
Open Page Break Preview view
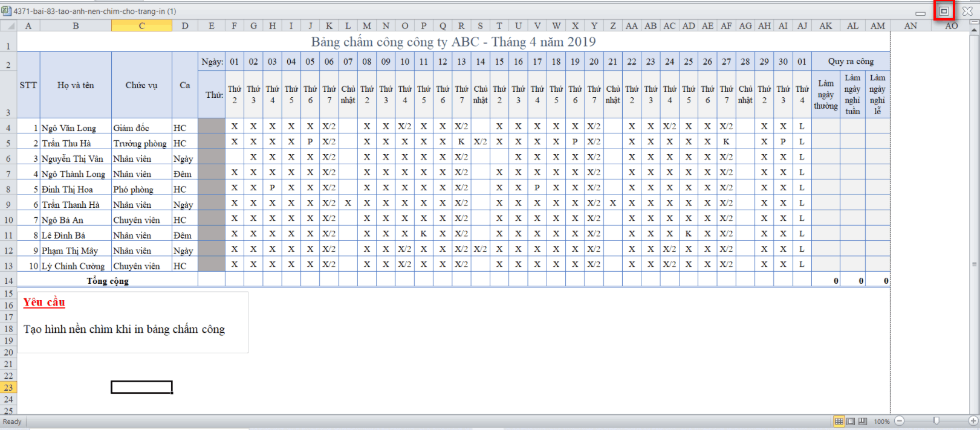point(863,421)
